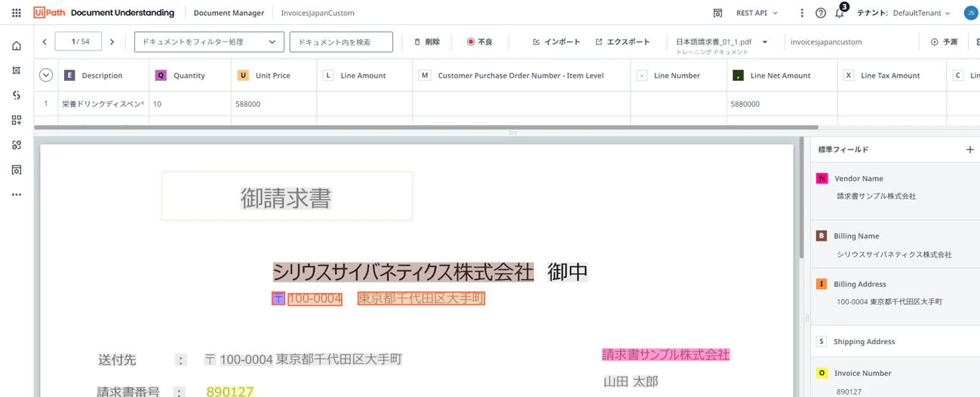
Task: Click the dark badge of Line Net Amount
Action: click(x=738, y=75)
